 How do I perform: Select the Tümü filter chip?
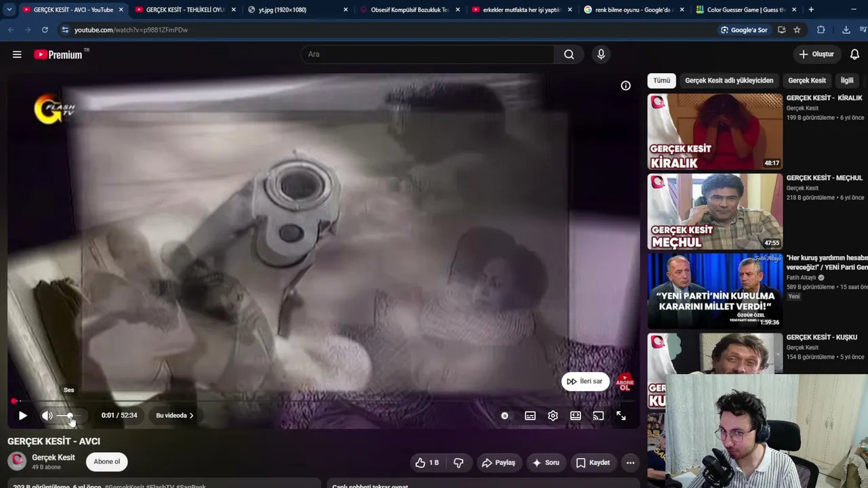(x=661, y=81)
